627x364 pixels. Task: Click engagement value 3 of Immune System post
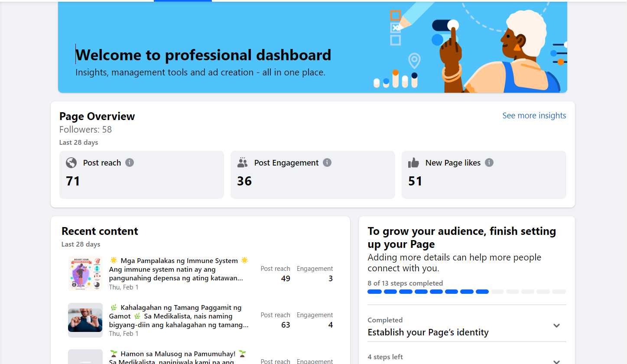[x=331, y=278]
